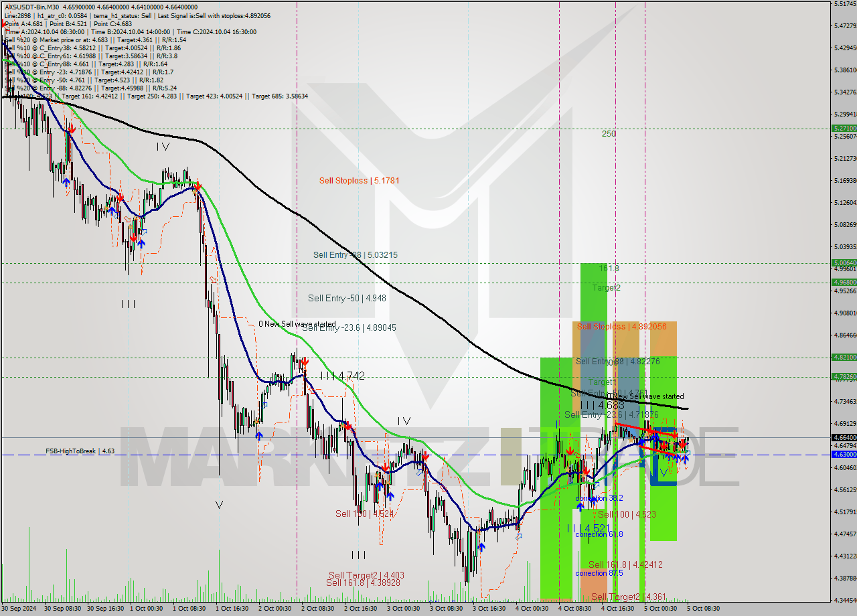Click the '2 Oct 16:30' time axis label

point(360,609)
